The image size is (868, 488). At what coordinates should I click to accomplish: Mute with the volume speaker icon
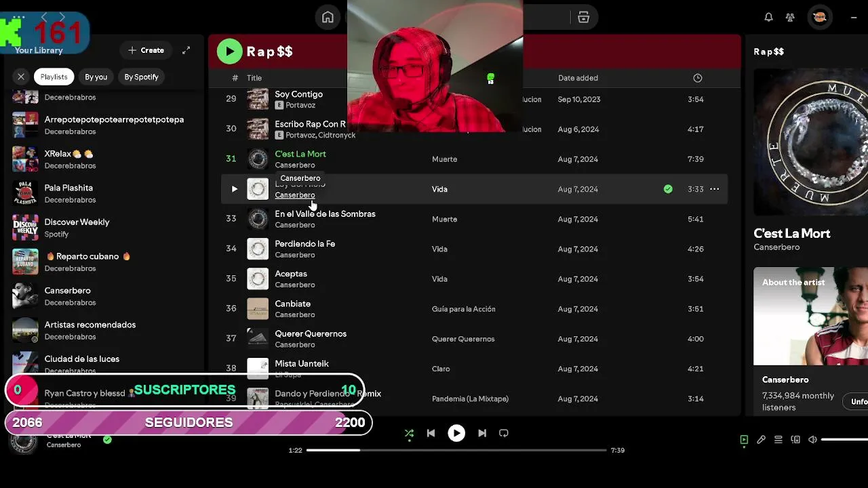click(x=812, y=440)
